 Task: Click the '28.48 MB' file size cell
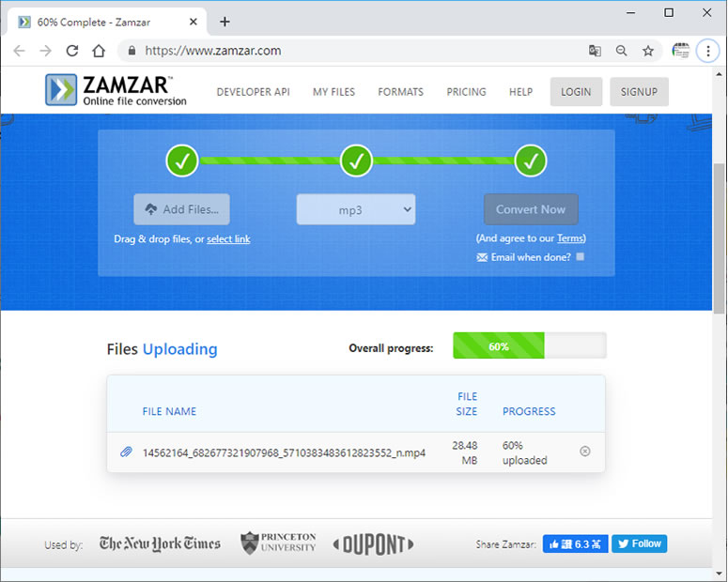click(465, 452)
